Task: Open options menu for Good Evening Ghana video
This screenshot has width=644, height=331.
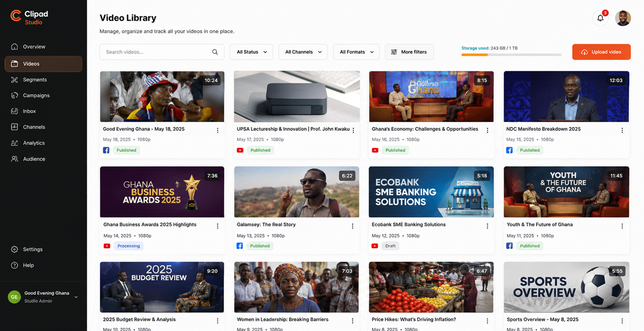Action: (x=217, y=130)
